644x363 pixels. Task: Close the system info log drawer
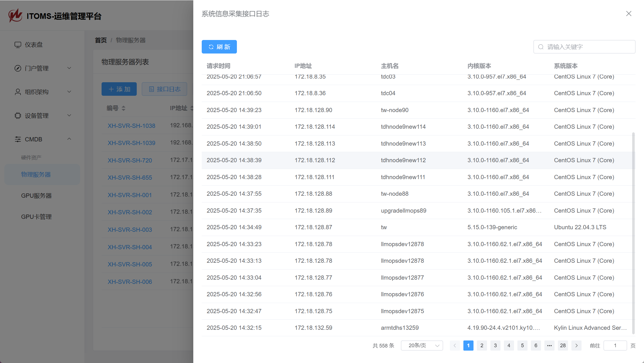tap(629, 14)
